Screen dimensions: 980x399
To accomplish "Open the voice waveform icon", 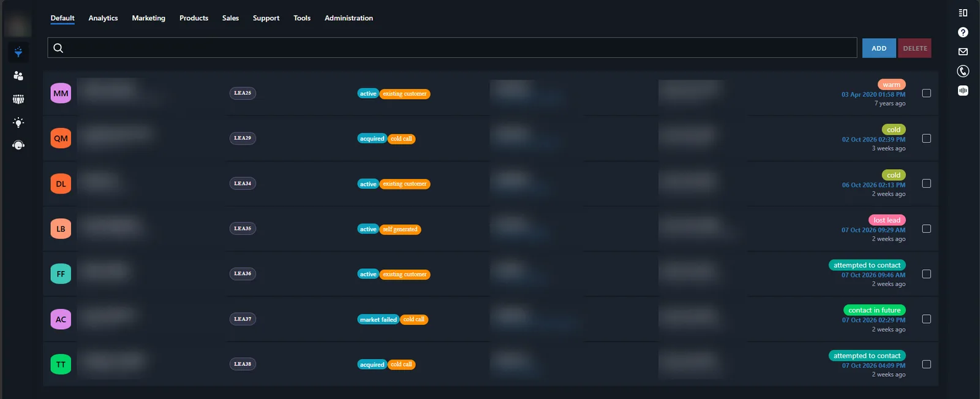I will coord(963,91).
